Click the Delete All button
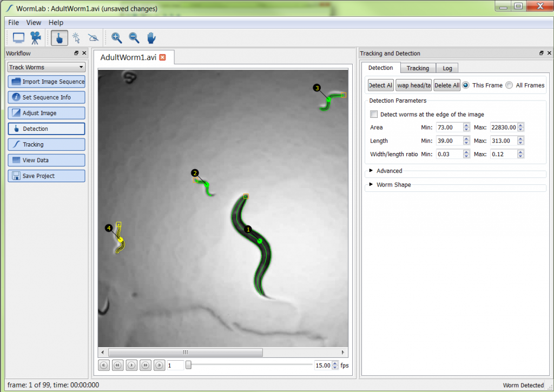 (447, 85)
